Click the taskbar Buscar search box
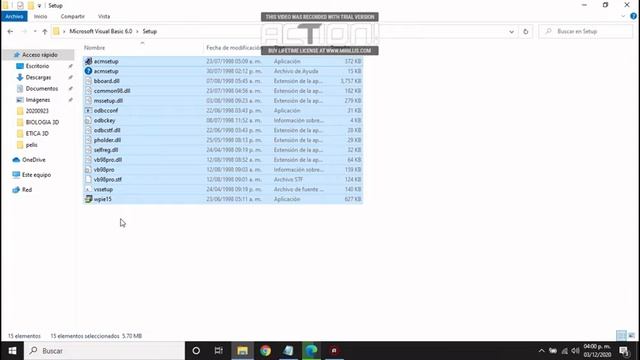 coord(104,351)
